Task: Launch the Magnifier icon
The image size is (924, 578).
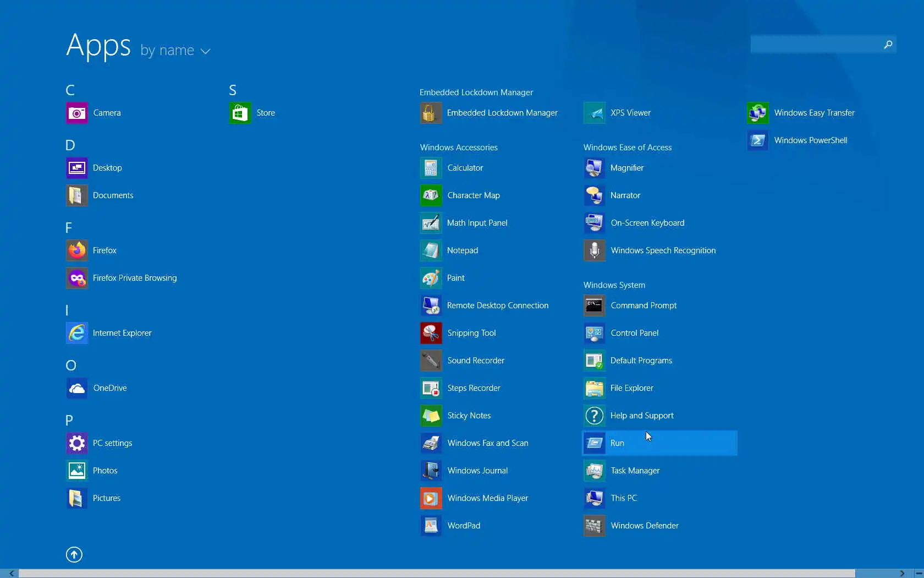Action: [595, 168]
